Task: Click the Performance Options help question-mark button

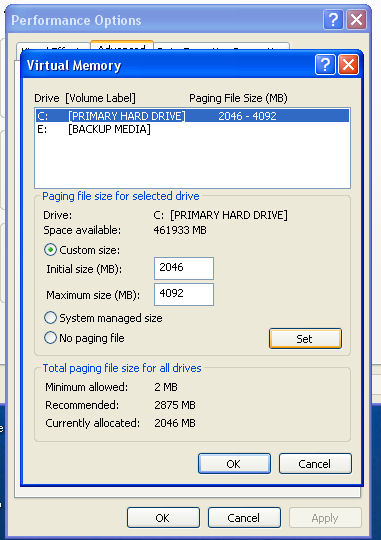Action: [x=333, y=20]
